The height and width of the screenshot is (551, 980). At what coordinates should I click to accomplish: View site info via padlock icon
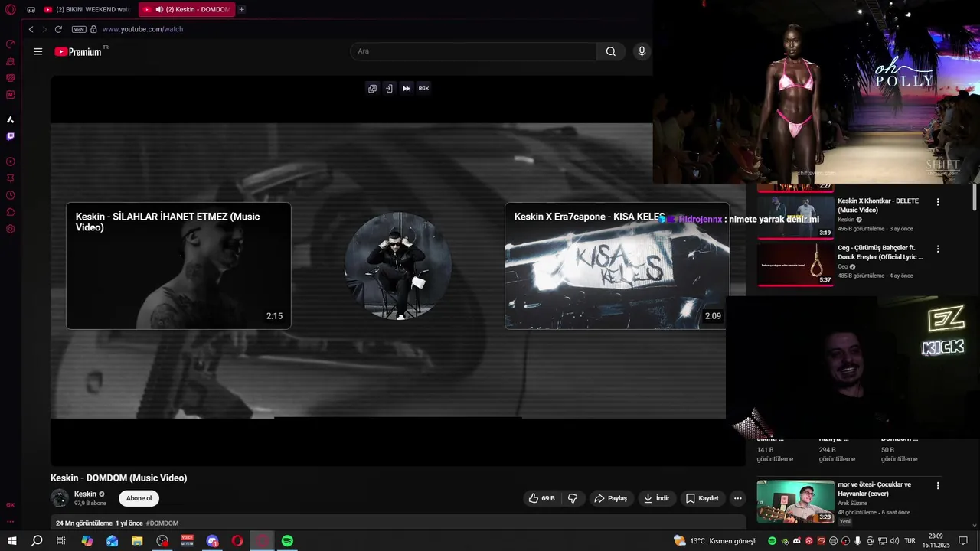coord(93,29)
